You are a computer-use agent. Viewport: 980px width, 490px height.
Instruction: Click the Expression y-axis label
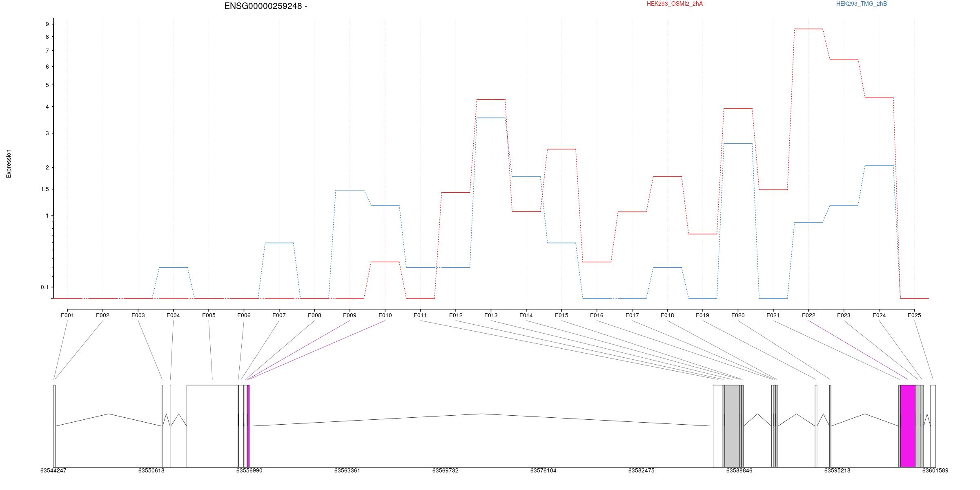point(9,163)
